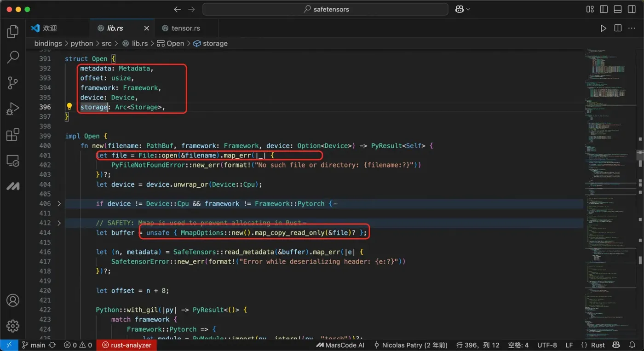Open the Search view in activity bar
Screen dimensions: 644x351
click(x=13, y=57)
